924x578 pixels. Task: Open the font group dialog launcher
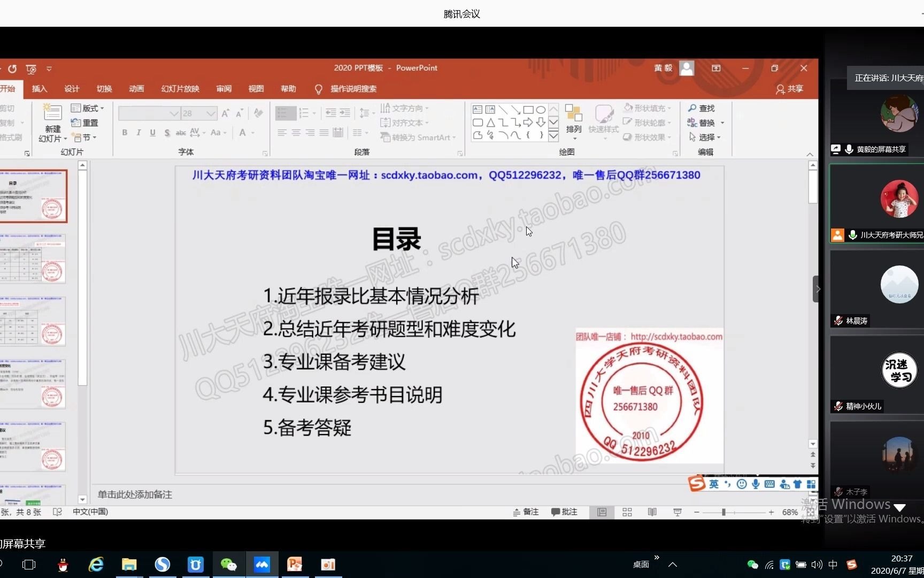tap(265, 154)
